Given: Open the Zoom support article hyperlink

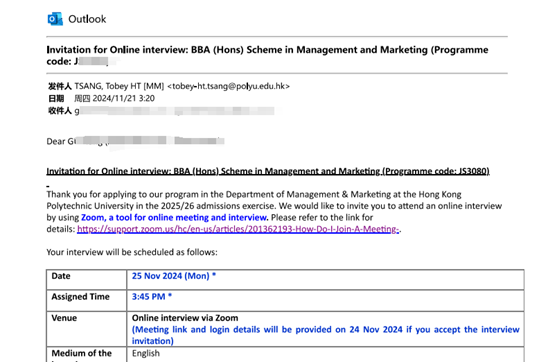Looking at the screenshot, I should coord(238,229).
